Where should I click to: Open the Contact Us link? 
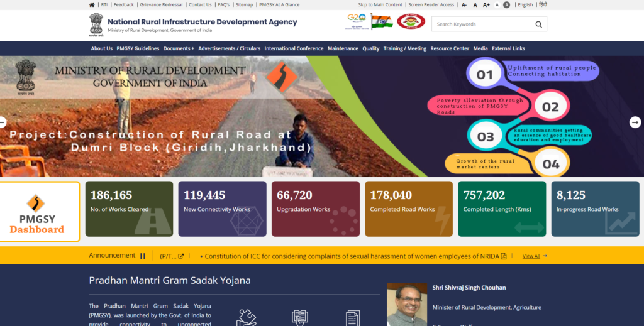(200, 4)
